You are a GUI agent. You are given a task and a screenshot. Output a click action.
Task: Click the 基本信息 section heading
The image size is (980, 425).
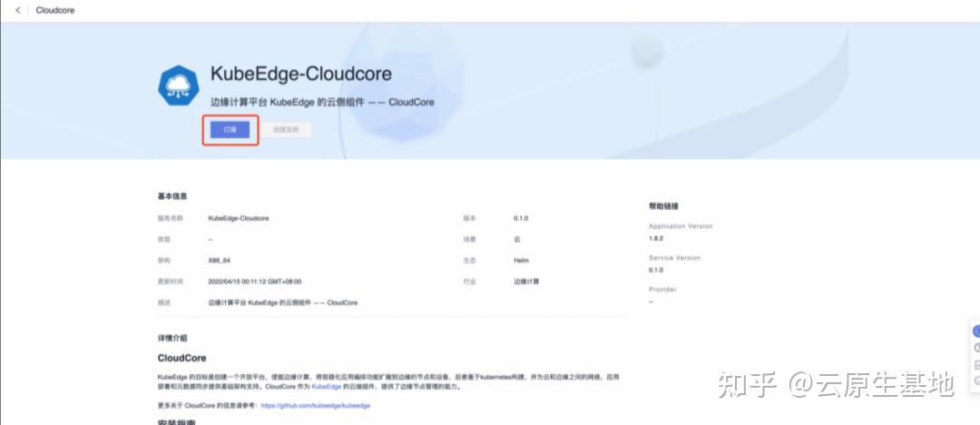(172, 196)
